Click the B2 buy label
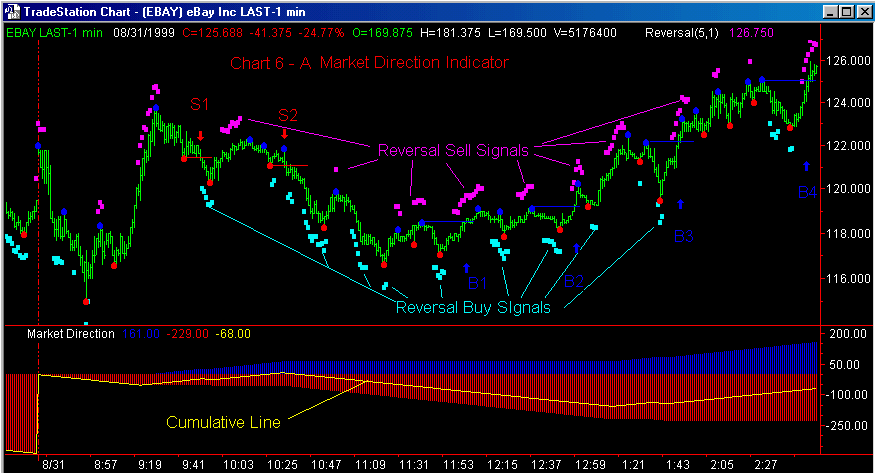Screen dimensions: 875x473 pos(574,281)
